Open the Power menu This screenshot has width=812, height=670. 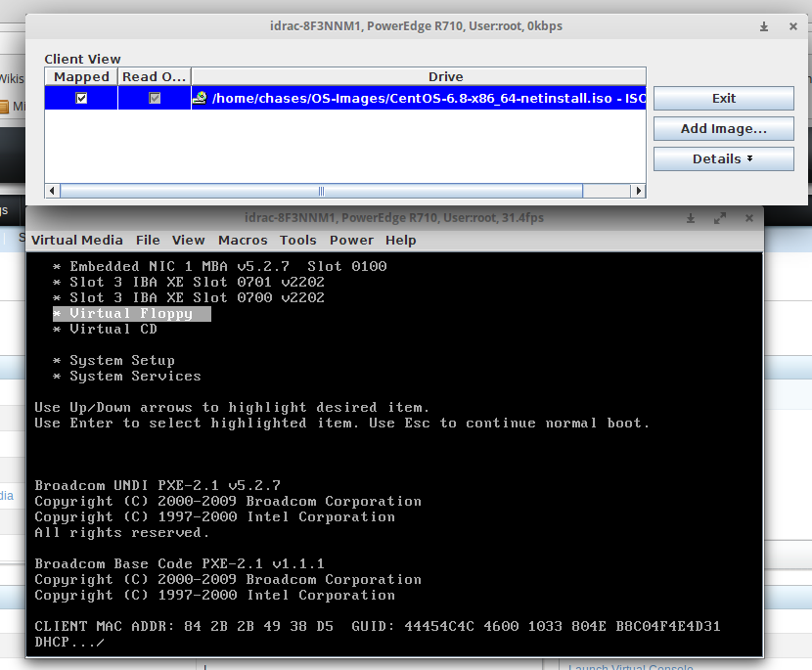(351, 240)
